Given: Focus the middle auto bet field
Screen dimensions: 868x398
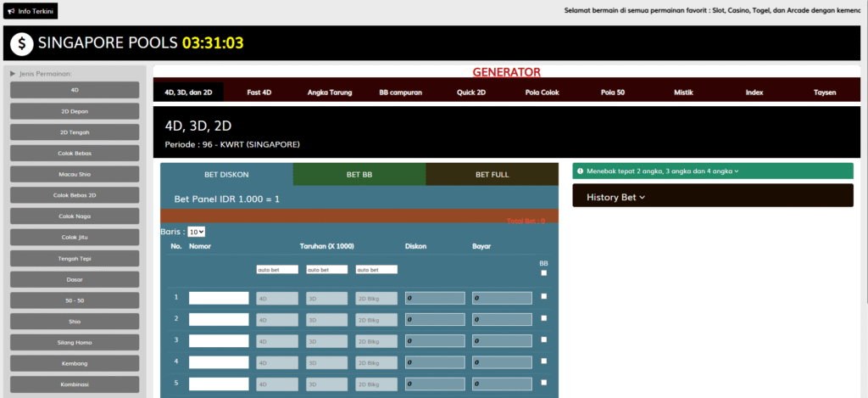Looking at the screenshot, I should pyautogui.click(x=326, y=269).
